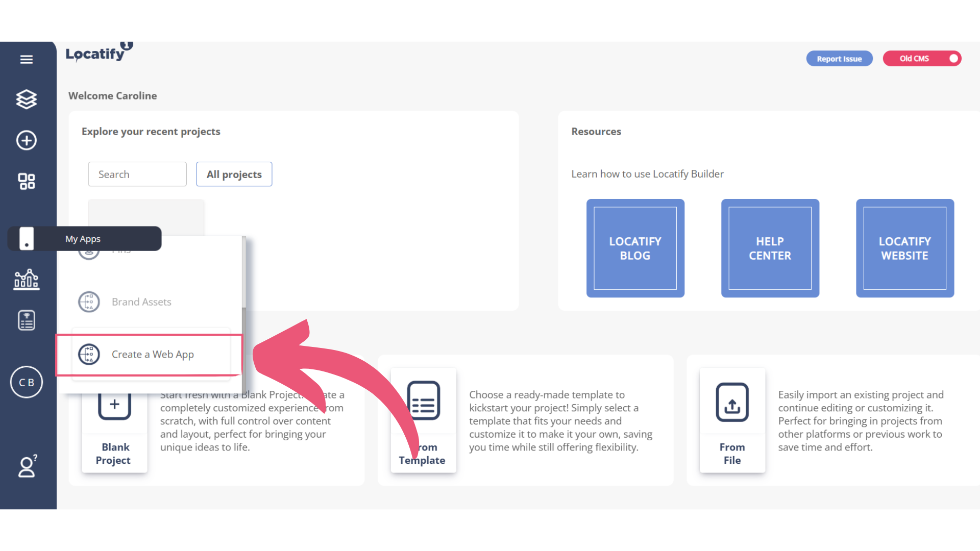Click the From Template list icon
This screenshot has height=551, width=980.
(x=424, y=400)
